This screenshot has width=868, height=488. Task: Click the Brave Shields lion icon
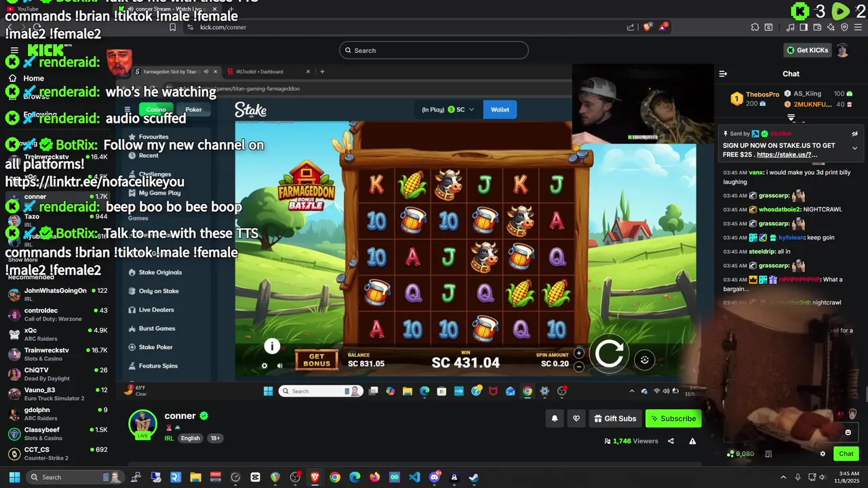pos(648,27)
